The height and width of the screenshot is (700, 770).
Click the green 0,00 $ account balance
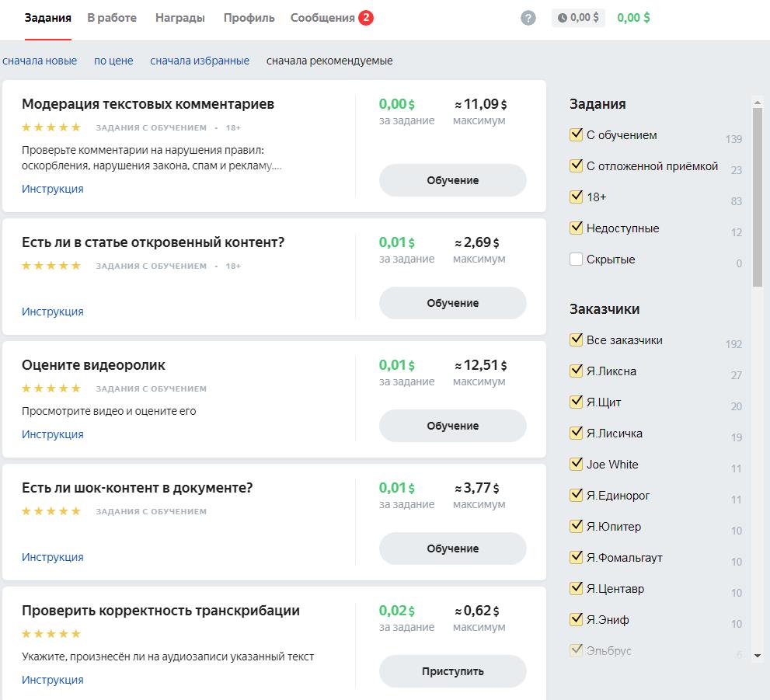point(633,18)
